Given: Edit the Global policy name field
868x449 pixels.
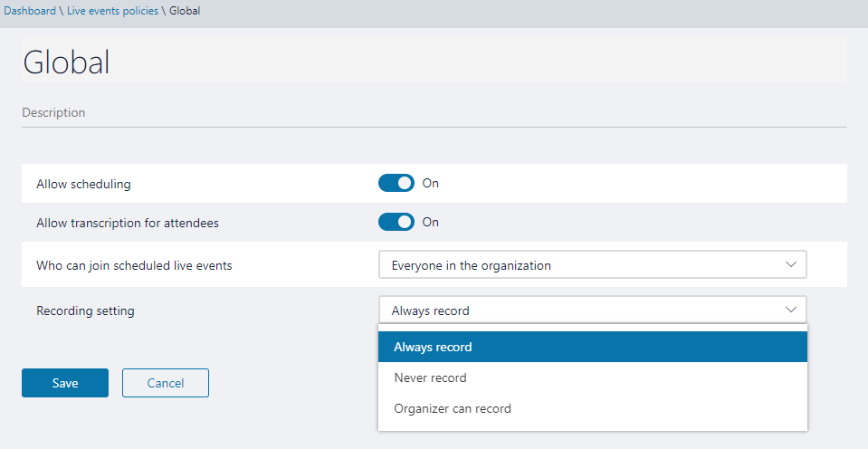Looking at the screenshot, I should click(x=434, y=62).
